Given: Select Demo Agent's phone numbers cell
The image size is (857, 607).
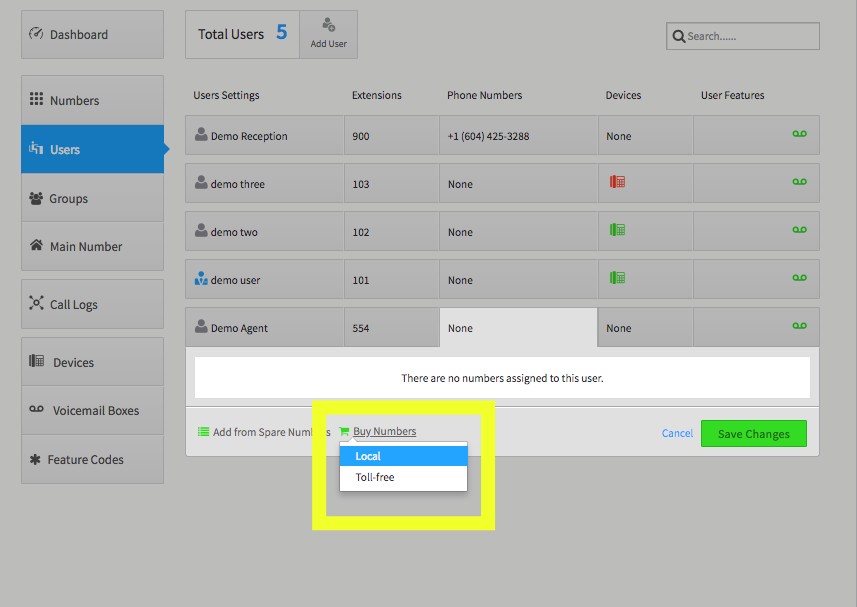Looking at the screenshot, I should click(x=518, y=327).
